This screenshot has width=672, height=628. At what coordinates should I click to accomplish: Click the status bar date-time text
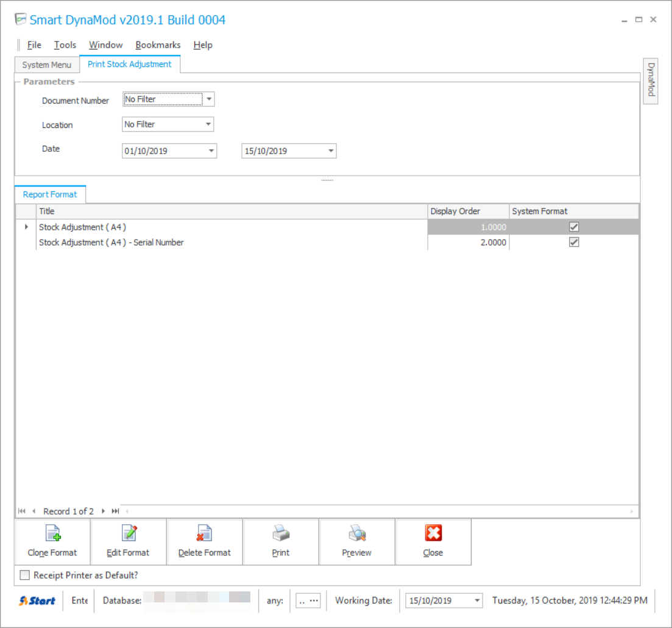click(x=570, y=600)
